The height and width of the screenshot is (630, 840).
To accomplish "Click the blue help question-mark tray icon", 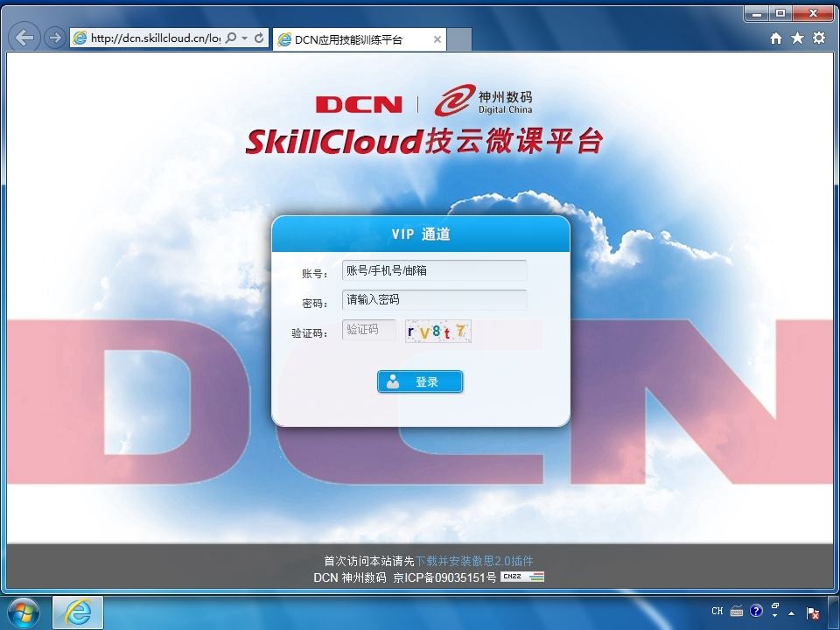I will (756, 610).
